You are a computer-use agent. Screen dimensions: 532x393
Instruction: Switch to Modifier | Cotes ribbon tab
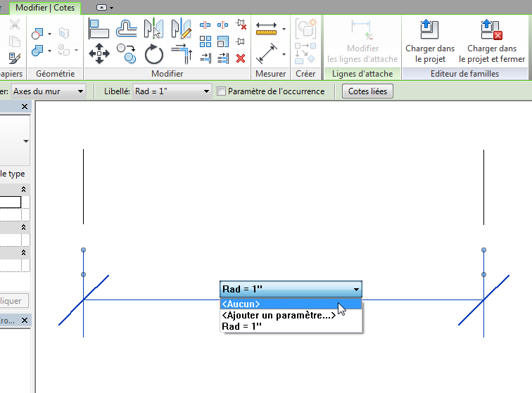click(45, 8)
